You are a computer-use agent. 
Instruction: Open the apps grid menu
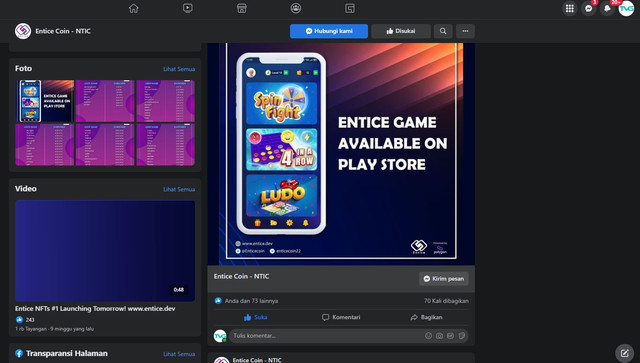click(x=570, y=8)
